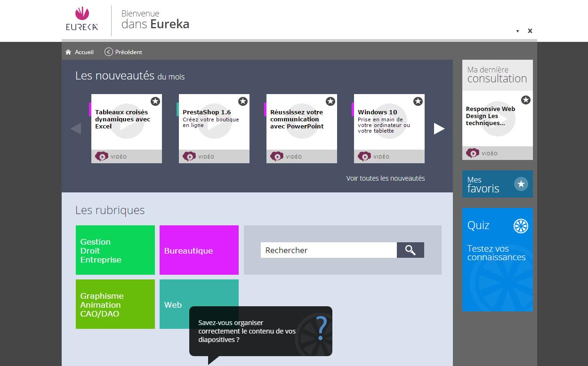This screenshot has width=588, height=366.
Task: Click the Quiz wheel icon
Action: tap(521, 226)
